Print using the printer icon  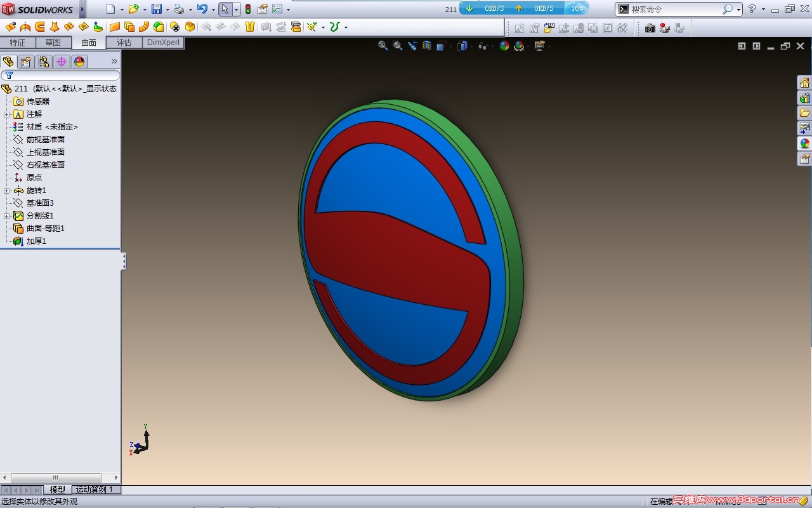point(179,9)
